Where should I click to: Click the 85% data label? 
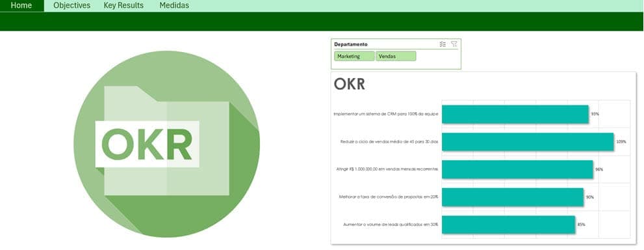[581, 225]
